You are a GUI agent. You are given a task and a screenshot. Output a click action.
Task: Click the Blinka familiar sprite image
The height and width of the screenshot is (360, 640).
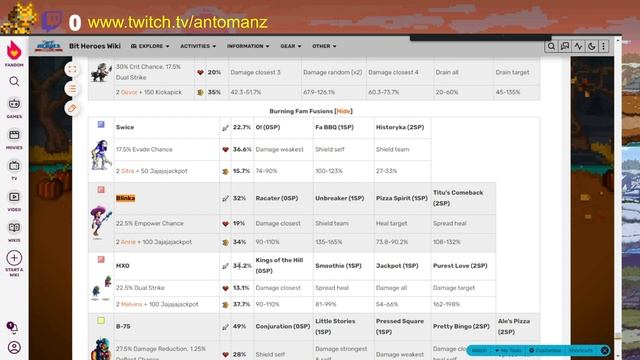(100, 222)
